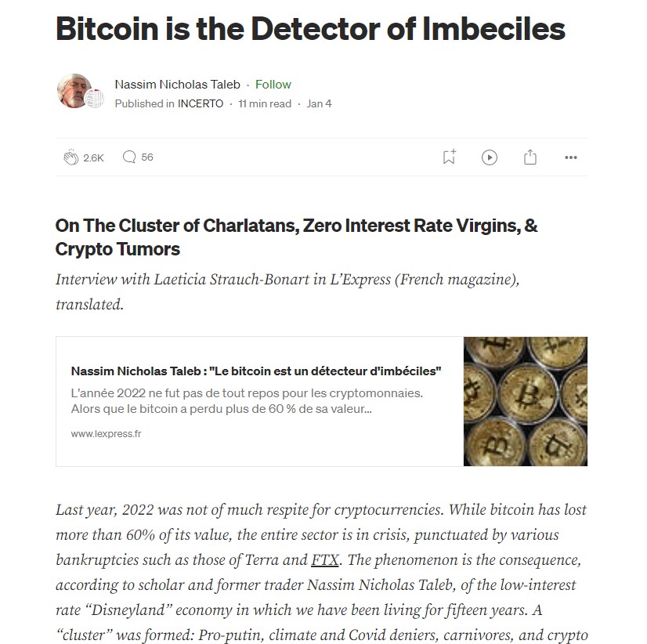Click the INCERTO publication badge icon

click(x=95, y=99)
